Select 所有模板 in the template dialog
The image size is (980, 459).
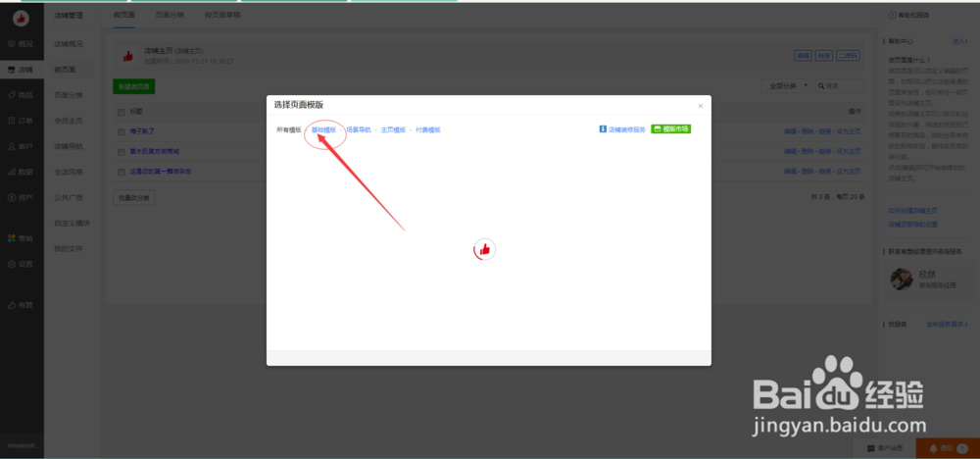tap(289, 130)
